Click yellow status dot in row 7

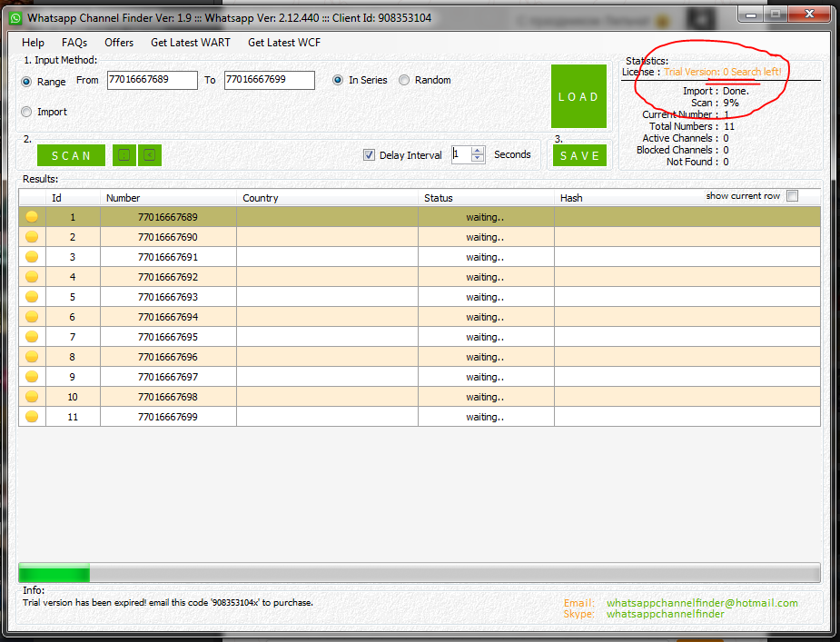tap(32, 337)
